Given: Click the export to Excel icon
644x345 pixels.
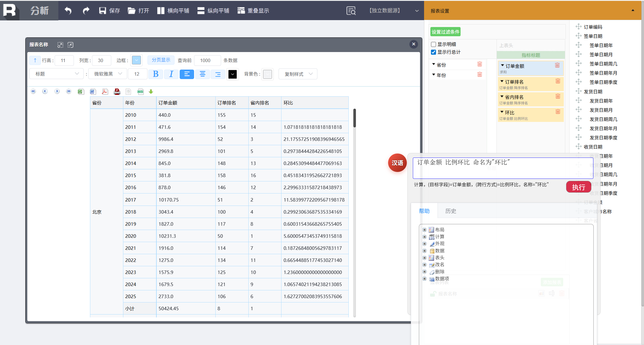Looking at the screenshot, I should coord(81,92).
